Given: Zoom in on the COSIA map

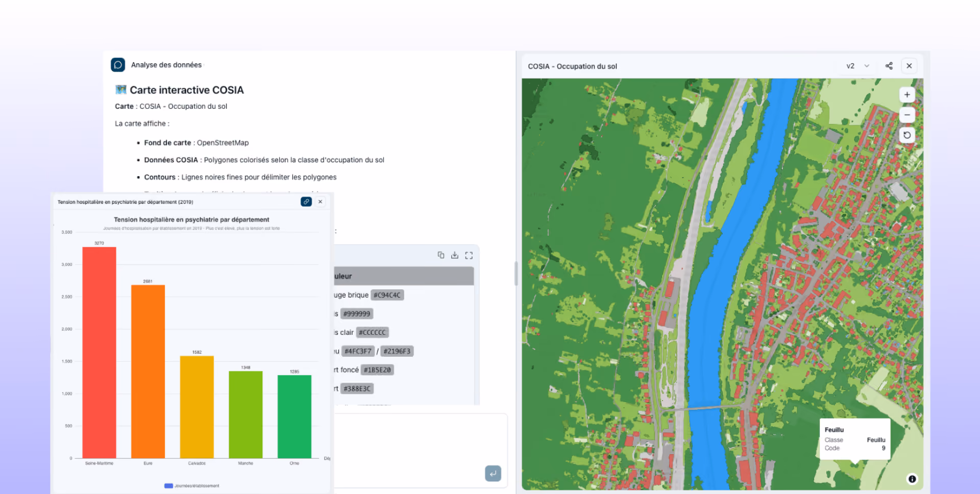Looking at the screenshot, I should [907, 95].
